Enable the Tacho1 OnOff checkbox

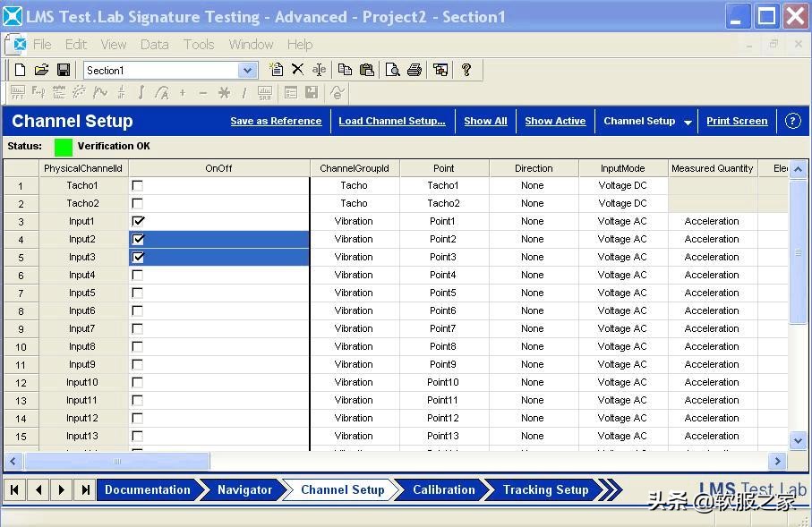pyautogui.click(x=137, y=185)
